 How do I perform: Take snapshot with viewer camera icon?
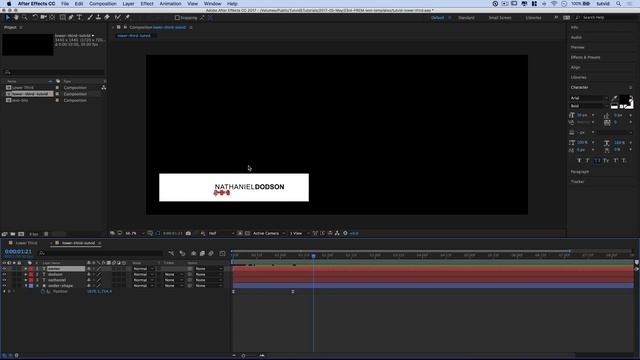point(188,233)
